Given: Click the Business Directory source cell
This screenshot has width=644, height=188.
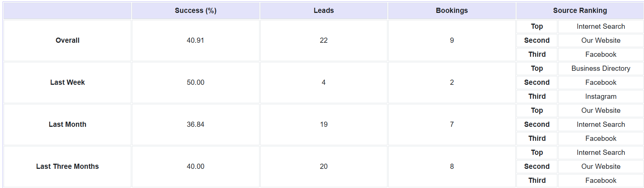Looking at the screenshot, I should [601, 69].
